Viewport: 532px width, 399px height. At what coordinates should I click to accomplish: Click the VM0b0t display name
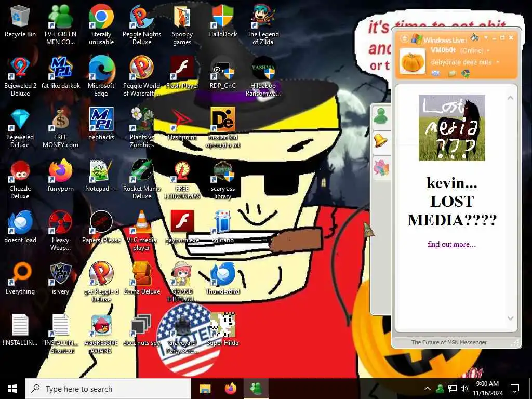point(443,50)
